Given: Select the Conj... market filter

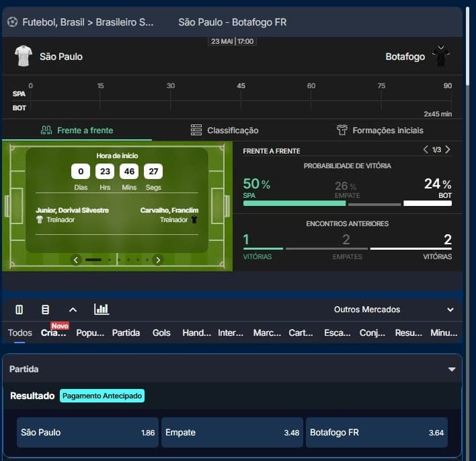Looking at the screenshot, I should coord(372,332).
